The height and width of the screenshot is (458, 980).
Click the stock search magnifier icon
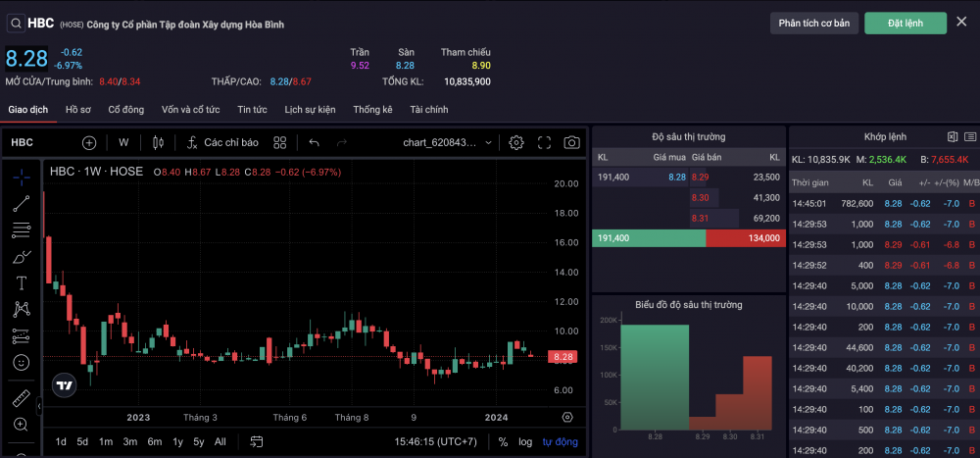[x=16, y=24]
